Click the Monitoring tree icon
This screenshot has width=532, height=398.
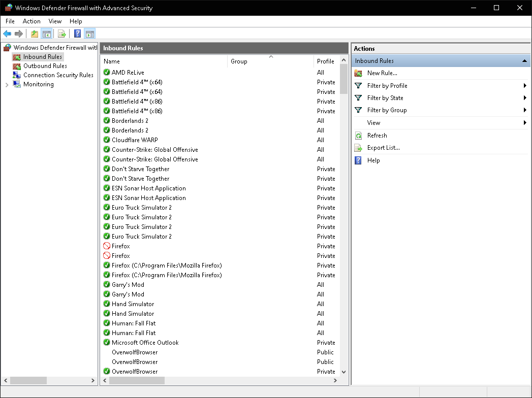coord(17,84)
